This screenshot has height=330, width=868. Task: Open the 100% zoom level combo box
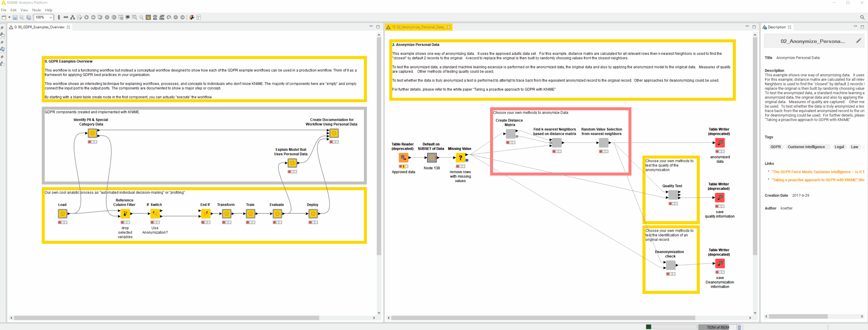click(44, 17)
